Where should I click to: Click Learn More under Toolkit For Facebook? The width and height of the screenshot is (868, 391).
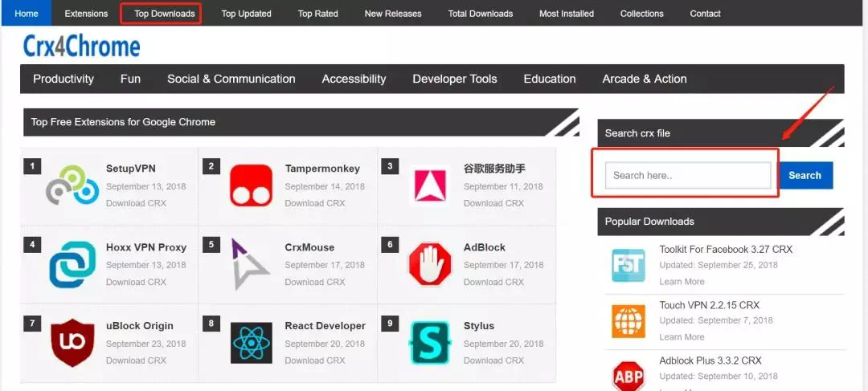pos(682,282)
